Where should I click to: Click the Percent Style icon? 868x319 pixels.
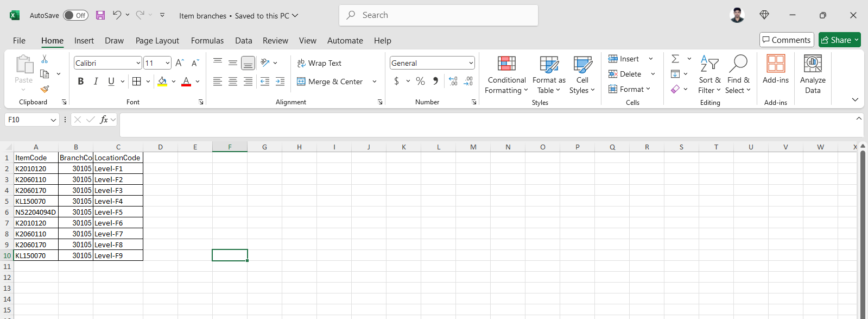tap(420, 81)
